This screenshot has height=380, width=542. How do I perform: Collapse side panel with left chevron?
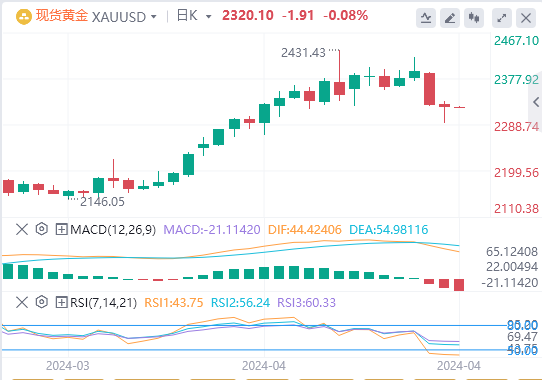pyautogui.click(x=536, y=102)
